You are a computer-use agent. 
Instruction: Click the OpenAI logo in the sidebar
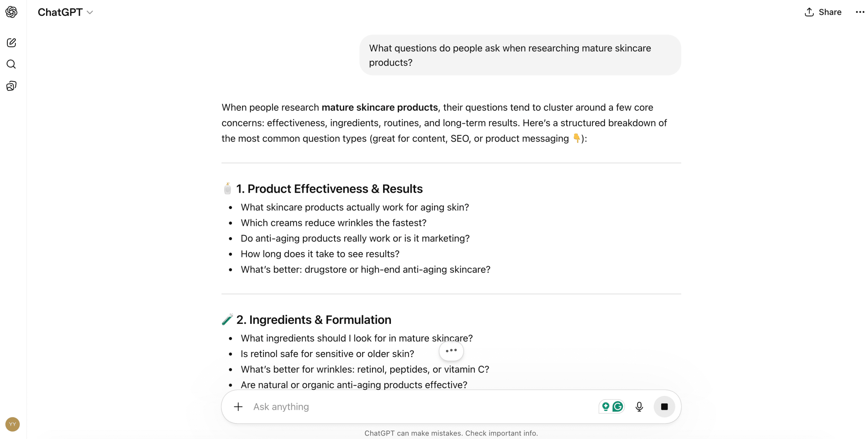pyautogui.click(x=12, y=12)
